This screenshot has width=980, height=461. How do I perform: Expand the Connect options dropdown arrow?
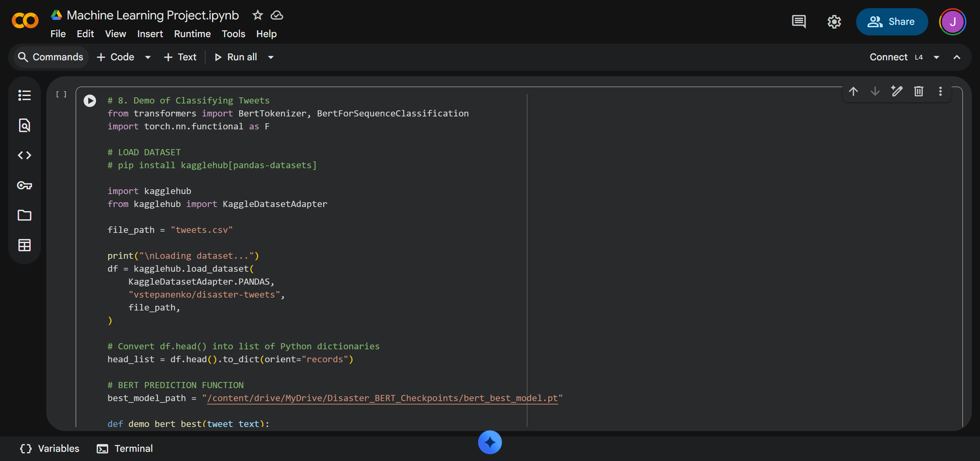[x=936, y=57]
